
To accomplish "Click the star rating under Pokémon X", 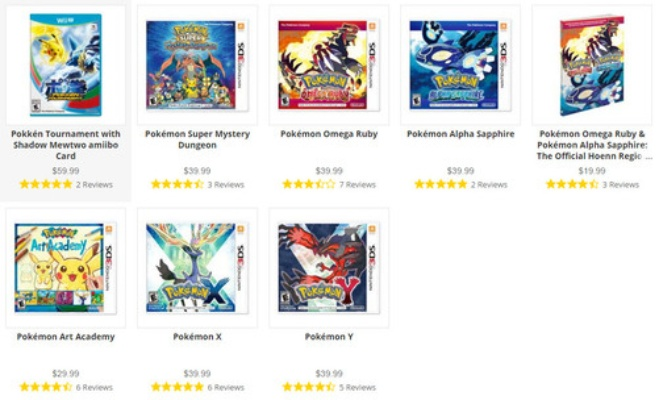I will 177,387.
